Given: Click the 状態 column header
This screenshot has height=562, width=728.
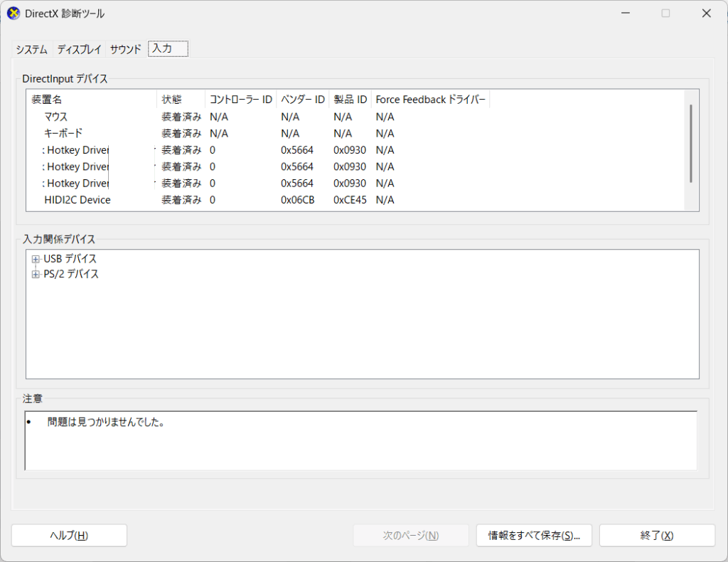Looking at the screenshot, I should click(x=181, y=100).
